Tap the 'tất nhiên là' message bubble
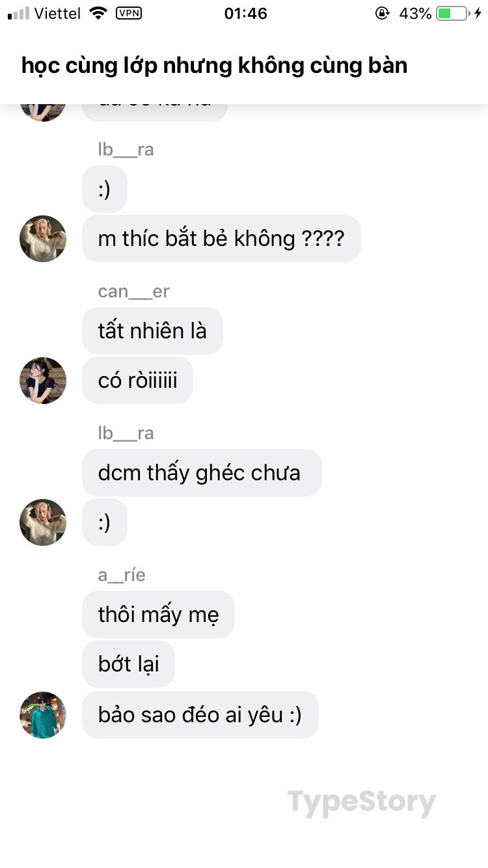Image resolution: width=488 pixels, height=868 pixels. [x=152, y=331]
